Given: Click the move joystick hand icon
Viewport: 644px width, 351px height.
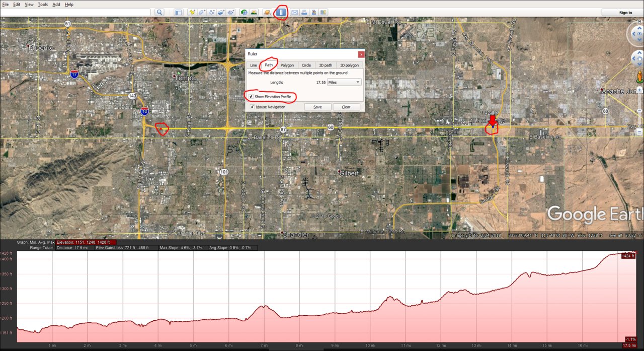Looking at the screenshot, I should coord(640,58).
